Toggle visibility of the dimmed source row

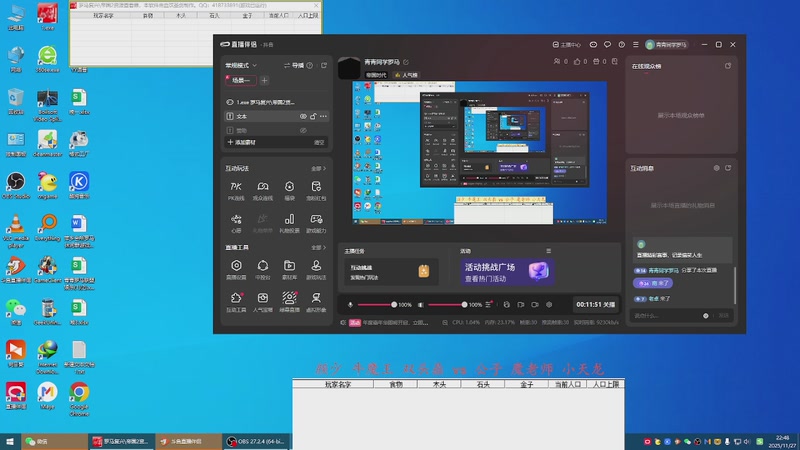[303, 131]
